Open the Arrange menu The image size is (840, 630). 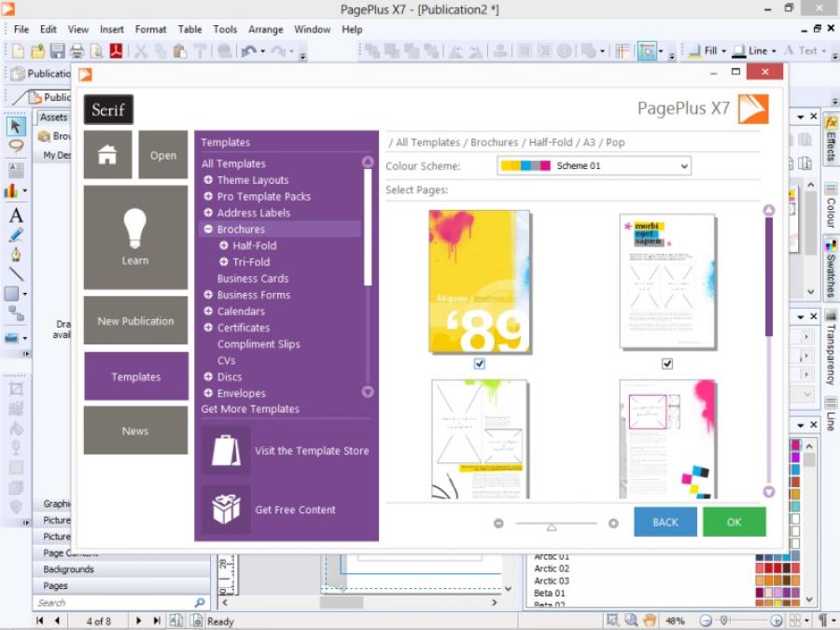tap(266, 30)
